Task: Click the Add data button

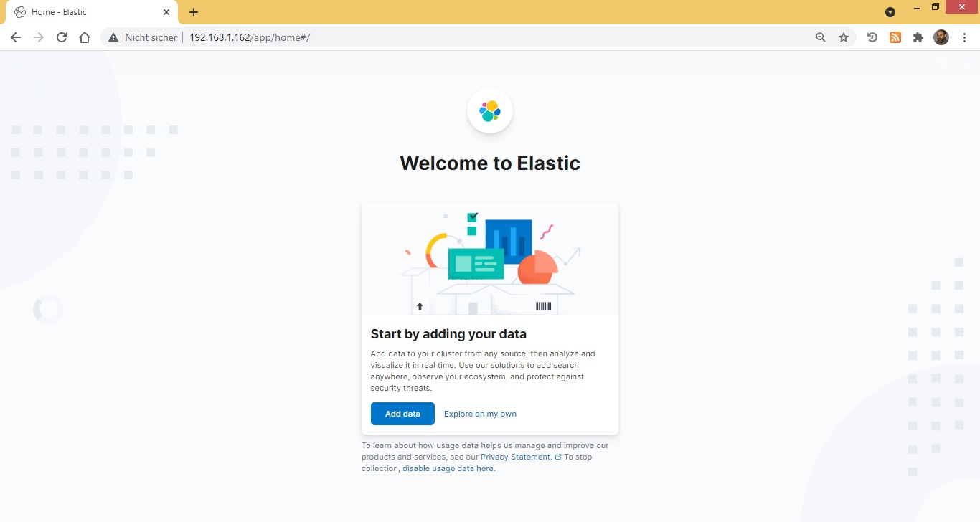Action: coord(402,414)
